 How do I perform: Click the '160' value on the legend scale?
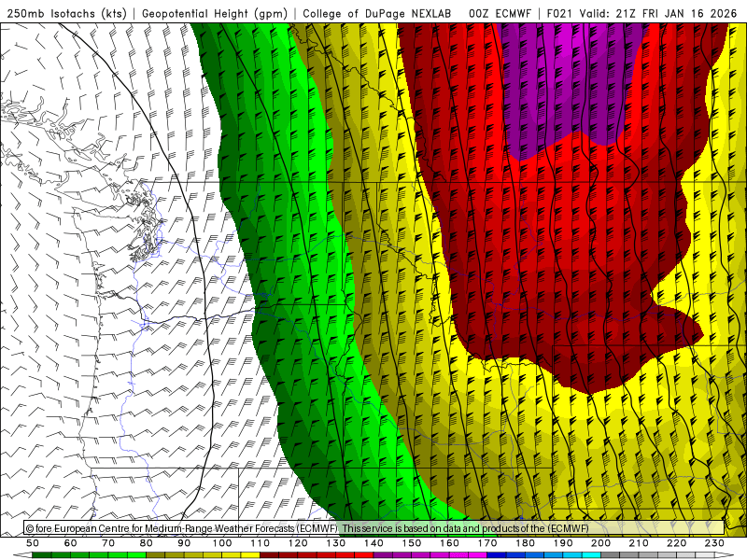point(449,543)
